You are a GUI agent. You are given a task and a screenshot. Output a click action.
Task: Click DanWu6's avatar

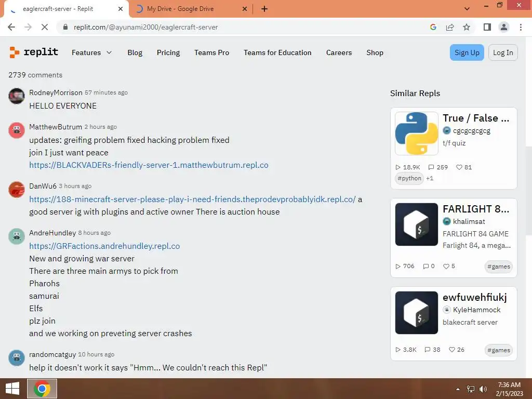tap(16, 189)
